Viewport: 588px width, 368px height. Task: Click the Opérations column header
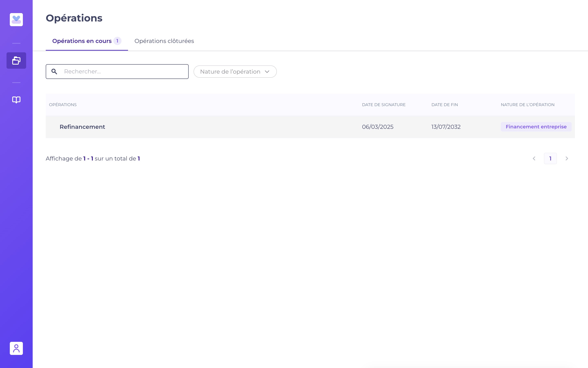[63, 105]
